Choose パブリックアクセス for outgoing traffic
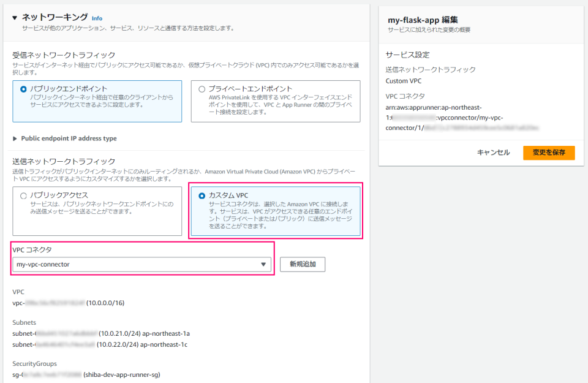This screenshot has height=383, width=588. point(23,195)
